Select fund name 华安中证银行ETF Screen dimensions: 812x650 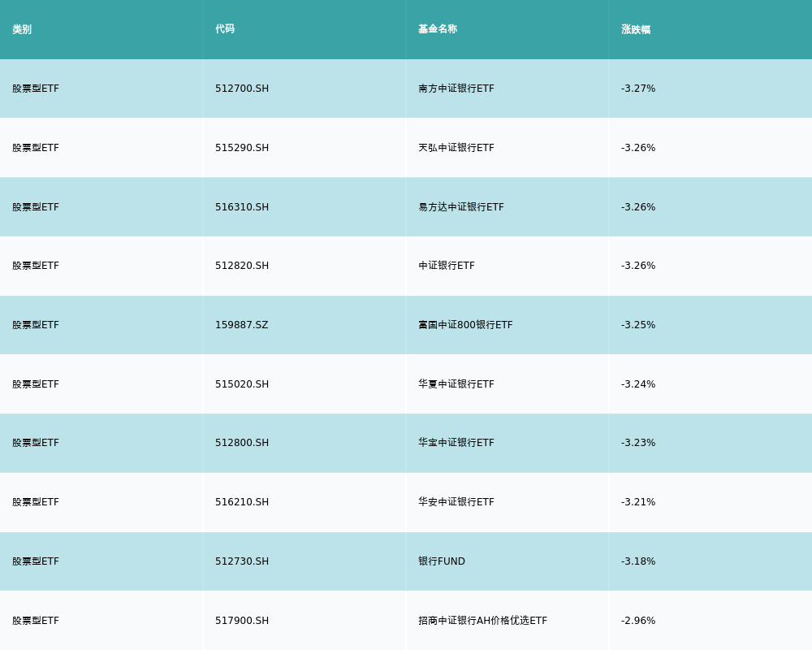[456, 502]
